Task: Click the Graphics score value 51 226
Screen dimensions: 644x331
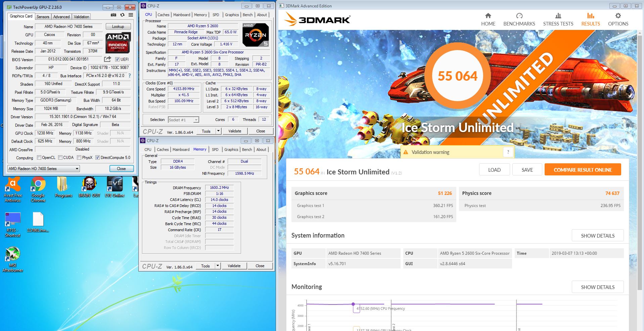Action: (x=445, y=193)
